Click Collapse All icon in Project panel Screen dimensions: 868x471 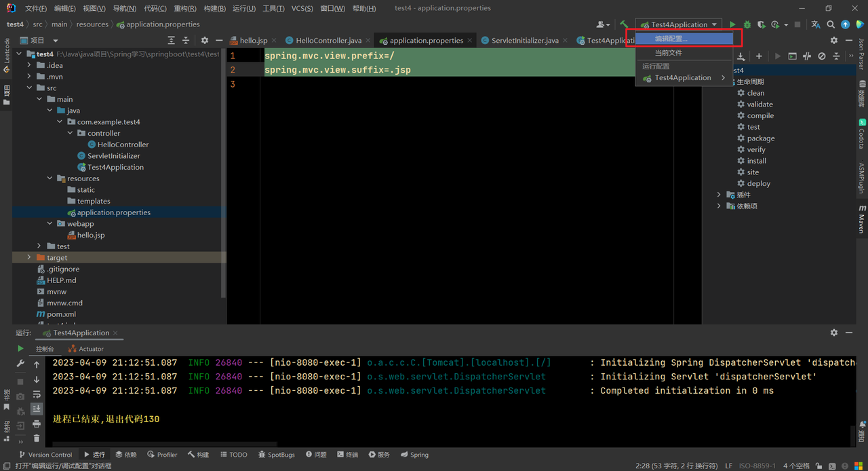click(186, 40)
